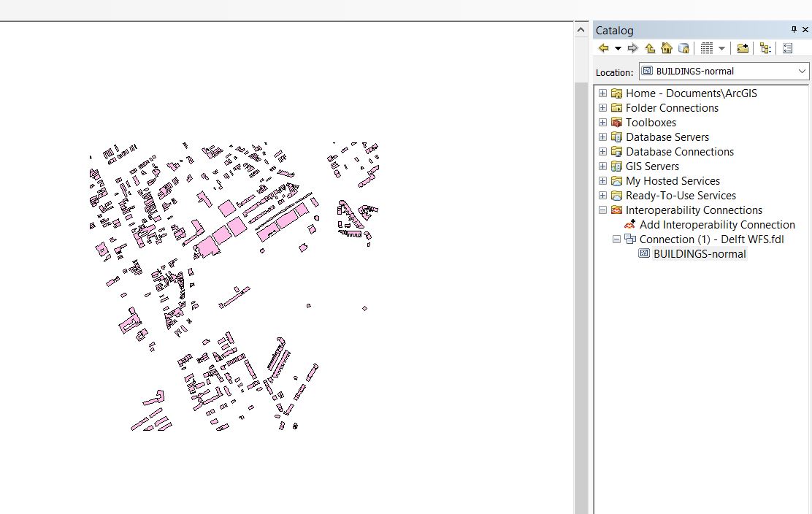This screenshot has height=514, width=812.
Task: Go to Home folder in Catalog
Action: [x=667, y=48]
